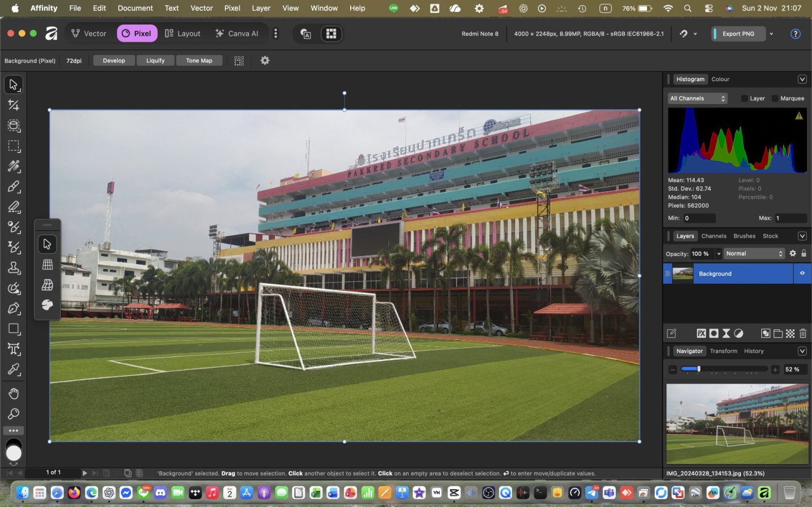
Task: Select the Colour Picker eyedropper tool
Action: [x=14, y=369]
